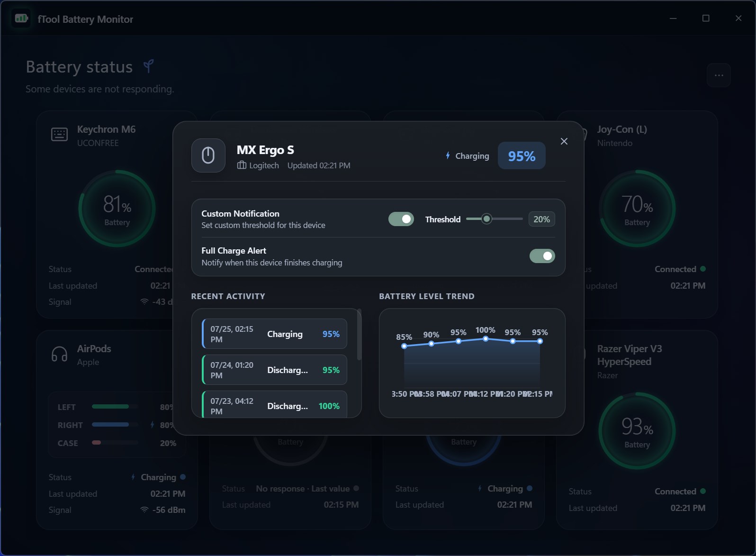Open the more options menu in the main window

click(x=719, y=75)
